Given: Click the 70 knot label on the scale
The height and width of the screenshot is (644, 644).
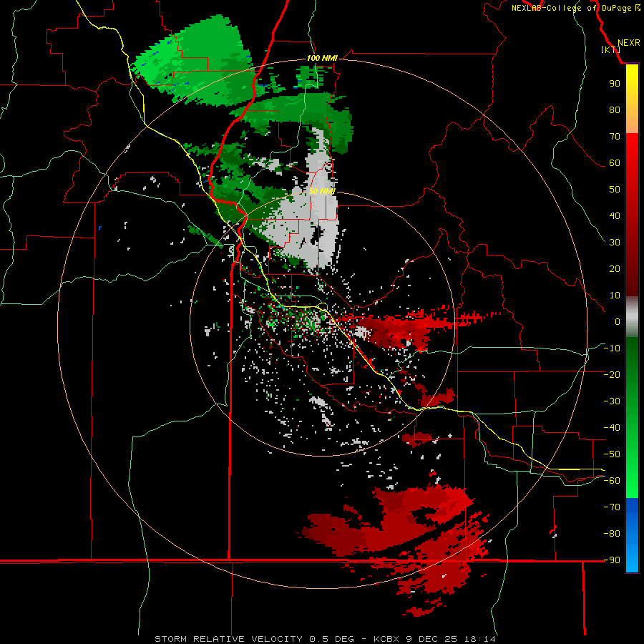Looking at the screenshot, I should (x=615, y=137).
